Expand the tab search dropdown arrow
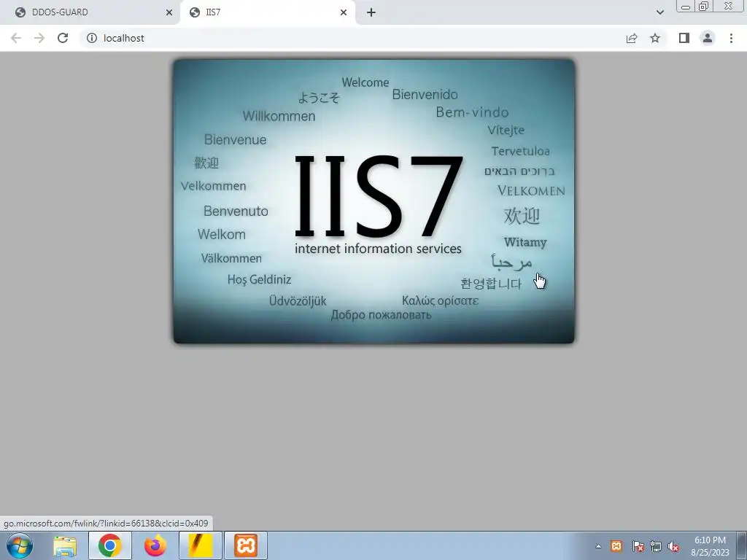The height and width of the screenshot is (560, 747). pyautogui.click(x=659, y=12)
